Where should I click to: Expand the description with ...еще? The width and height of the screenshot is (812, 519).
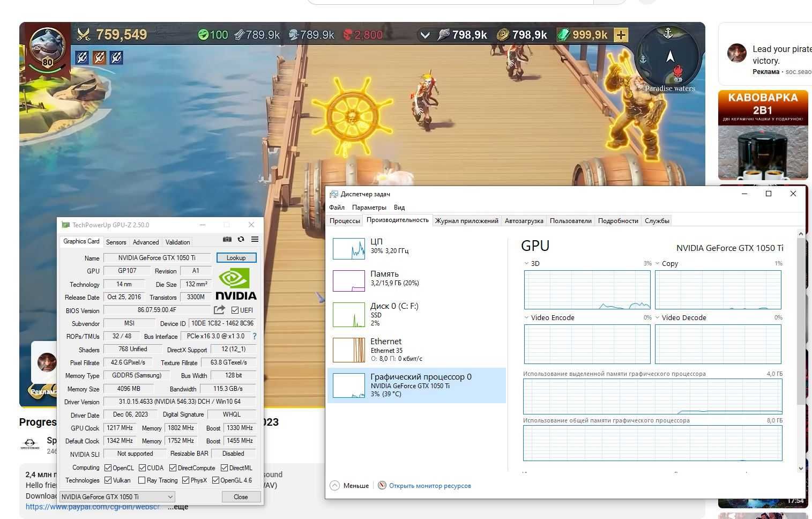click(178, 506)
